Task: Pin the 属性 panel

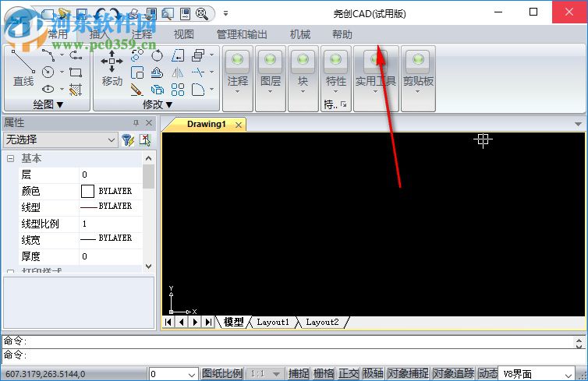Action: (x=136, y=122)
